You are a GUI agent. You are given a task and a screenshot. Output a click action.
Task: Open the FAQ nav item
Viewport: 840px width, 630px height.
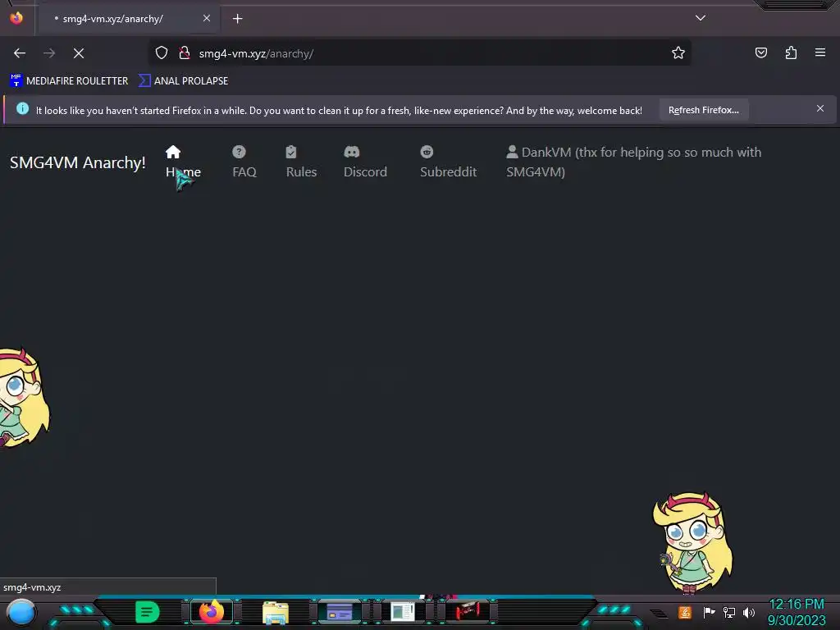click(x=244, y=162)
